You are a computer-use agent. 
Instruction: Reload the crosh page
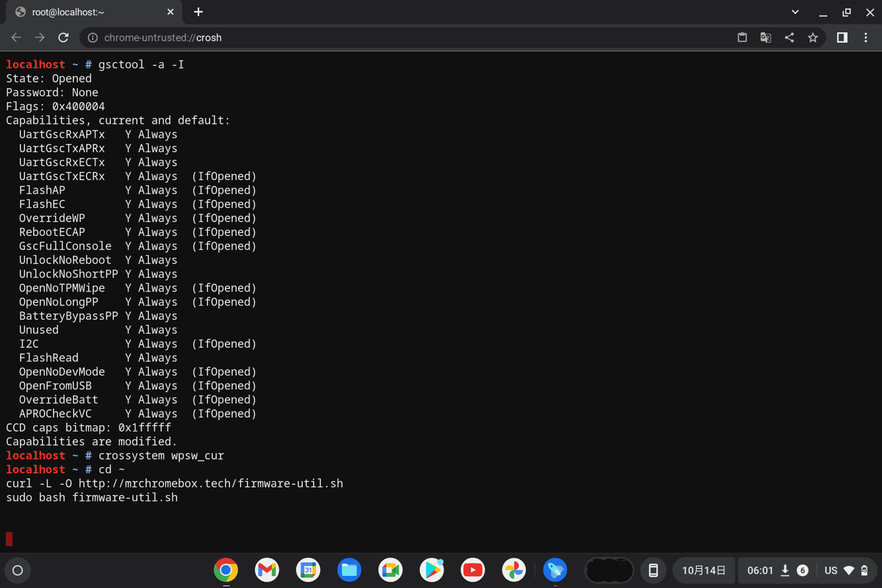coord(64,37)
